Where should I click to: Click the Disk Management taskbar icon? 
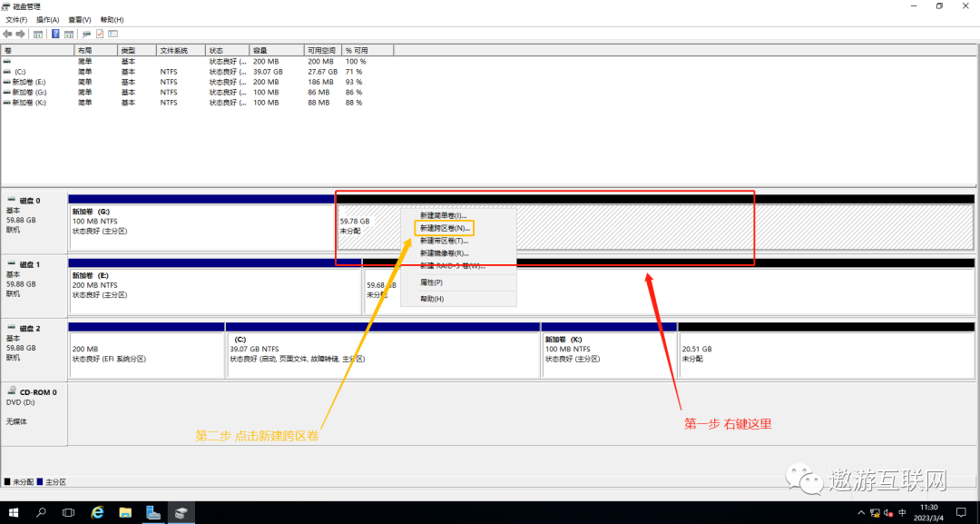[181, 513]
